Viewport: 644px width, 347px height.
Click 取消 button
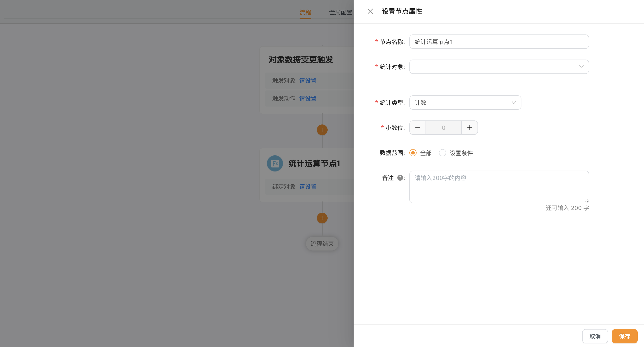(x=595, y=336)
